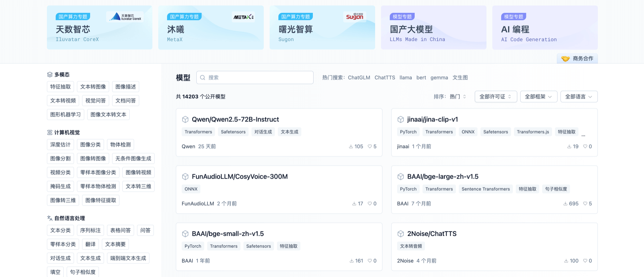Select the ONNX tag on CosyVoice-300M card
Image resolution: width=644 pixels, height=277 pixels.
tap(191, 189)
